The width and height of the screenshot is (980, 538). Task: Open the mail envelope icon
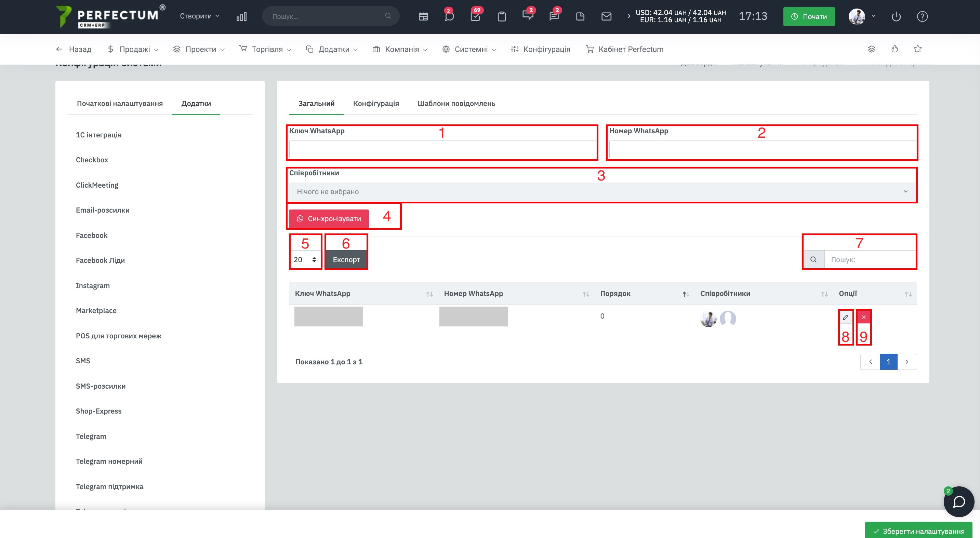[x=606, y=16]
